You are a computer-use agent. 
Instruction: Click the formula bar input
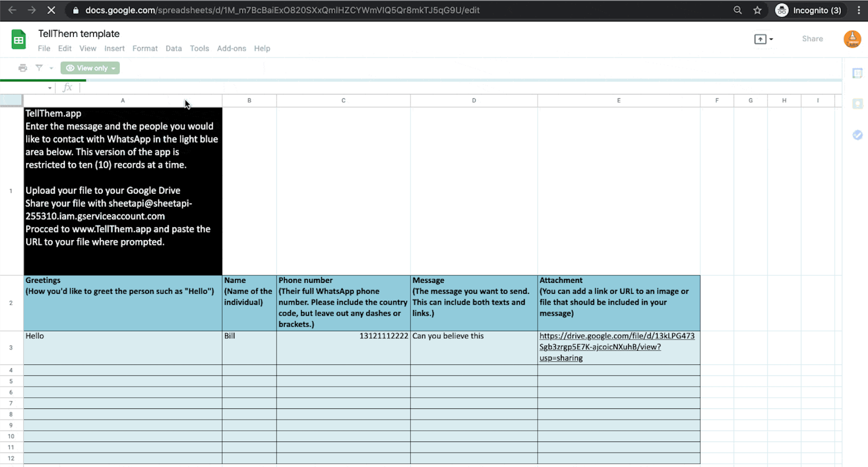(x=461, y=87)
